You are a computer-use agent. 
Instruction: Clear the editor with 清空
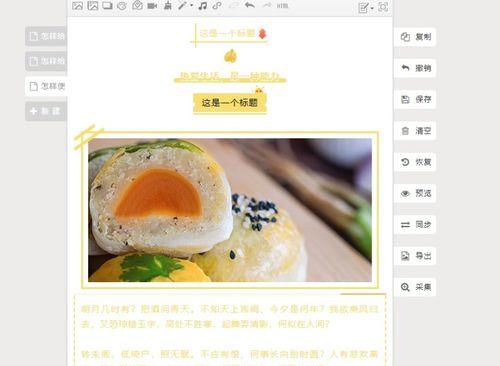click(x=415, y=131)
